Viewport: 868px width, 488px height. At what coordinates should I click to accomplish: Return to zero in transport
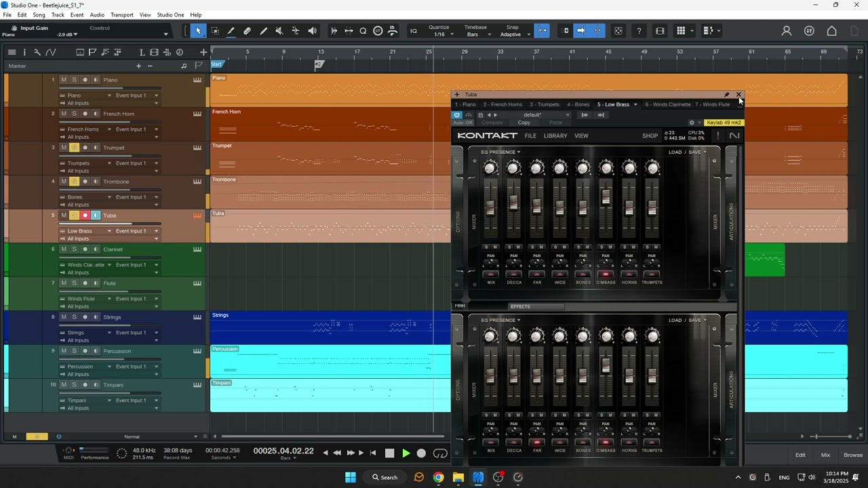[x=373, y=453]
